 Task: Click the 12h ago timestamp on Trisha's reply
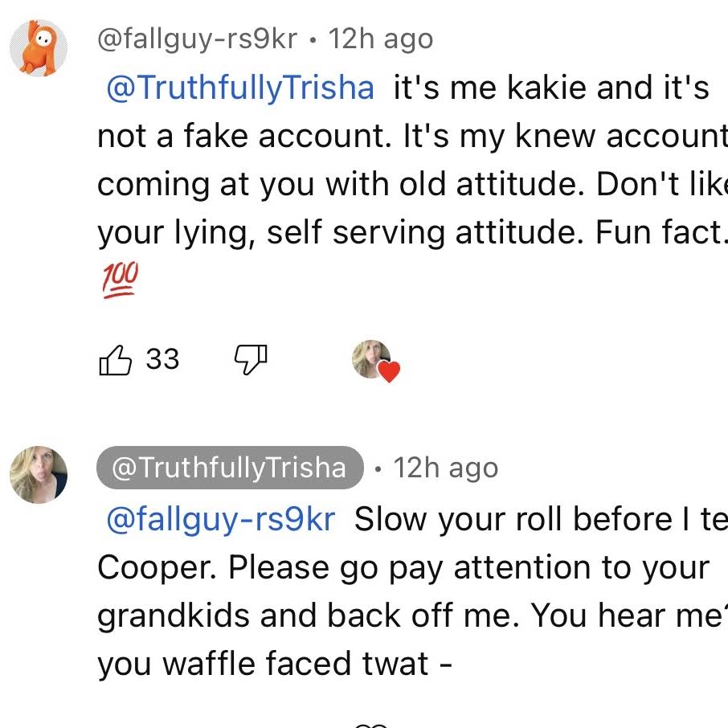click(445, 468)
